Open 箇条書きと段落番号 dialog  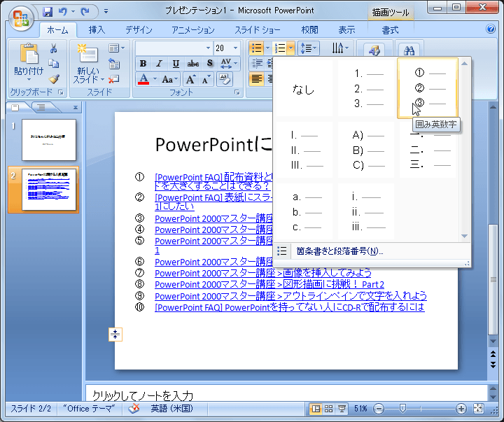(339, 251)
